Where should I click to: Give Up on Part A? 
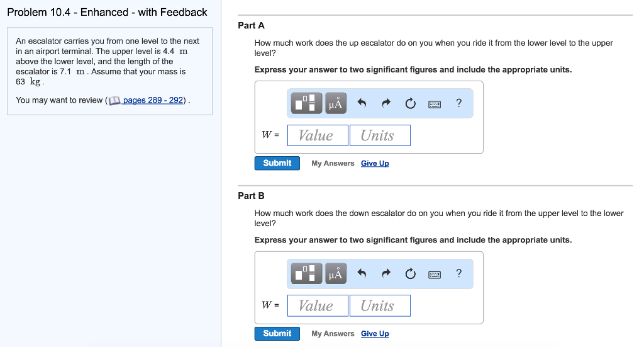point(375,163)
